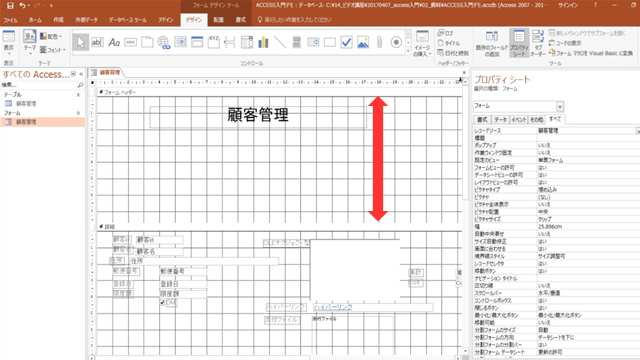Open the ファイル tab
This screenshot has height=360, width=640.
10,20
